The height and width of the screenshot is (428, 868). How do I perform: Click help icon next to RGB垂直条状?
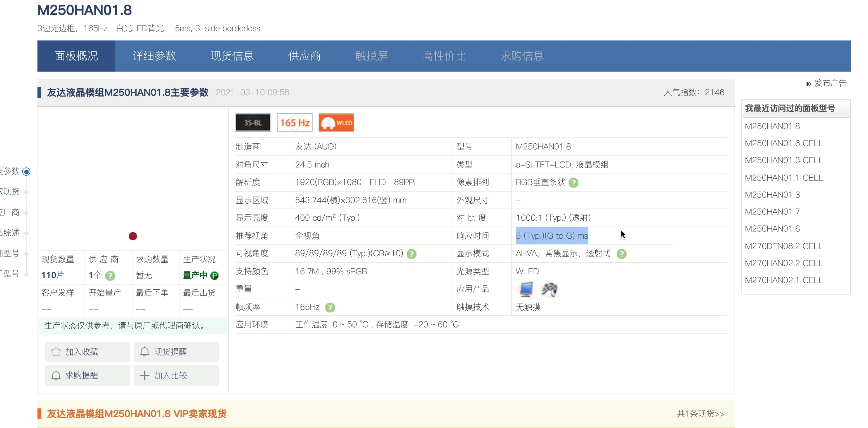pos(573,183)
